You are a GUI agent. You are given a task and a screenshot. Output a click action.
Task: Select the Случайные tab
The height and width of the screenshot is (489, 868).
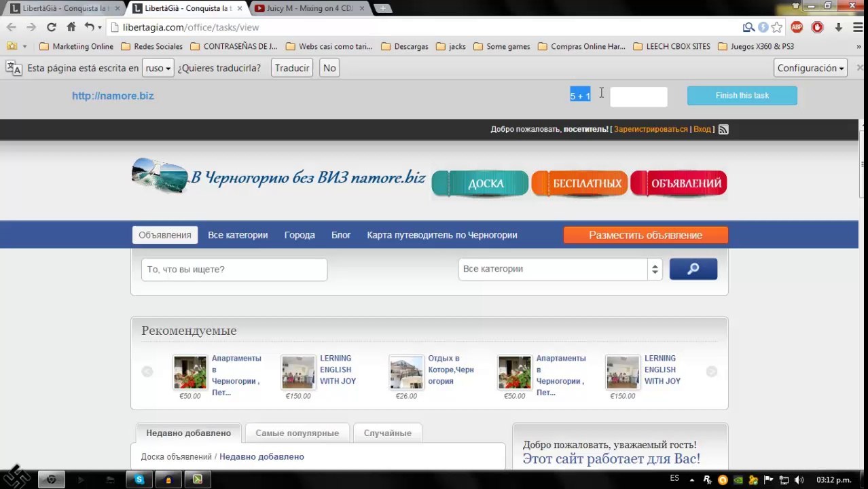click(387, 433)
